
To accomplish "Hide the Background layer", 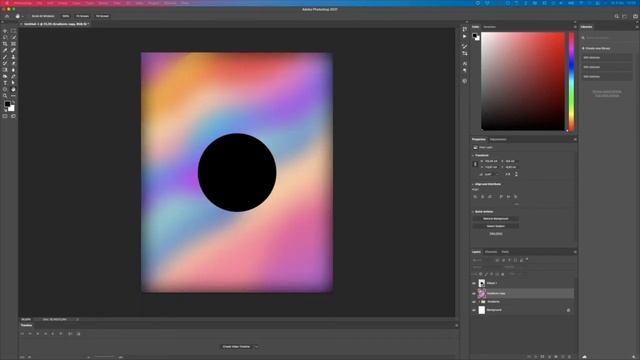I will [474, 310].
